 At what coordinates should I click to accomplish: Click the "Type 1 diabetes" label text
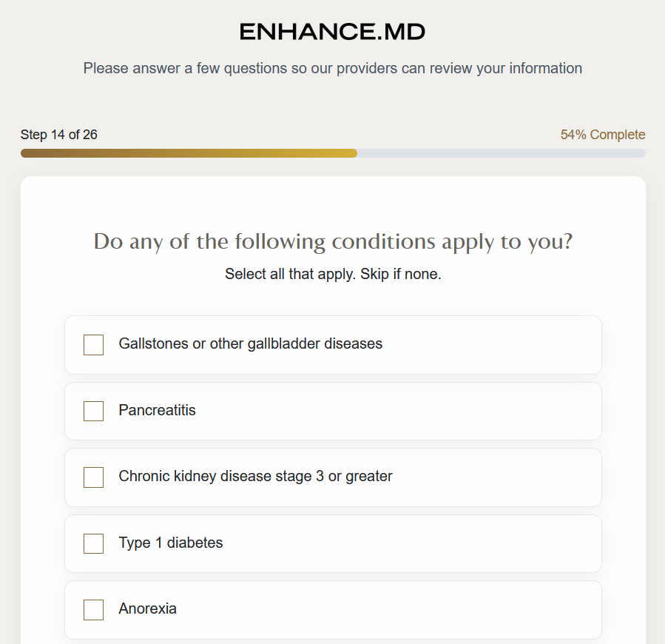(170, 543)
